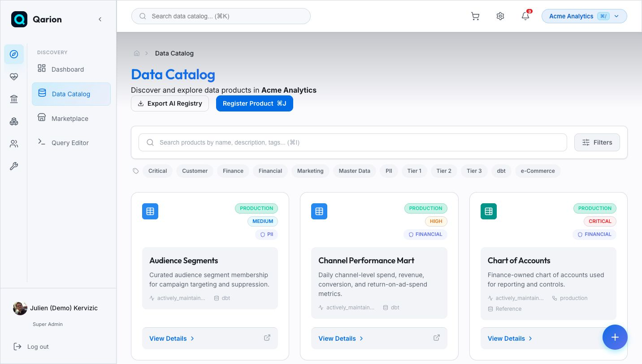
Task: Open Marketplace in sidebar
Action: click(x=71, y=118)
